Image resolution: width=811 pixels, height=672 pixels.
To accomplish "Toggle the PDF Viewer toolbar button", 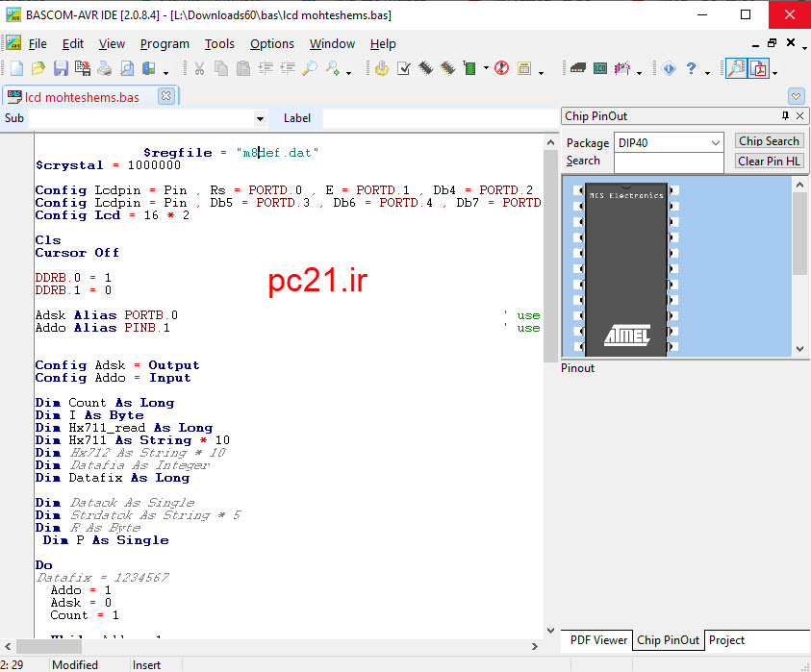I will click(759, 68).
